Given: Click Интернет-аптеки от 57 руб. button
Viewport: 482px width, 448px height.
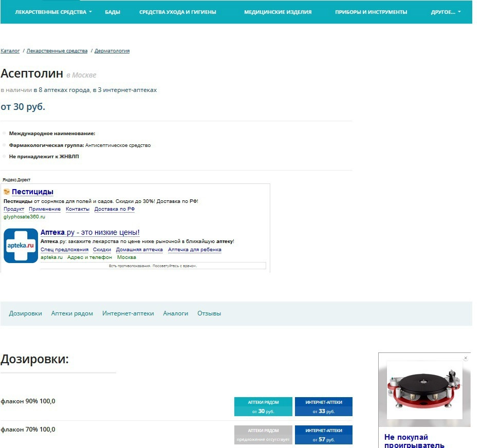Looking at the screenshot, I should pyautogui.click(x=324, y=435).
